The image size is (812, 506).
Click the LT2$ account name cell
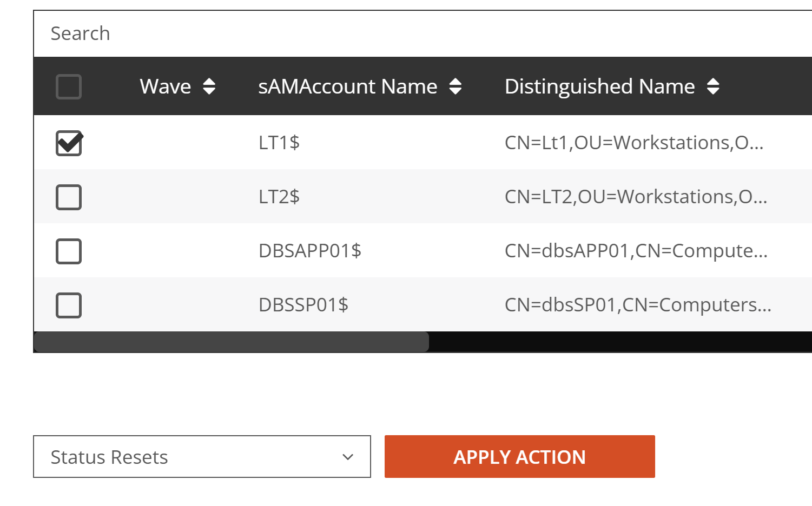279,197
